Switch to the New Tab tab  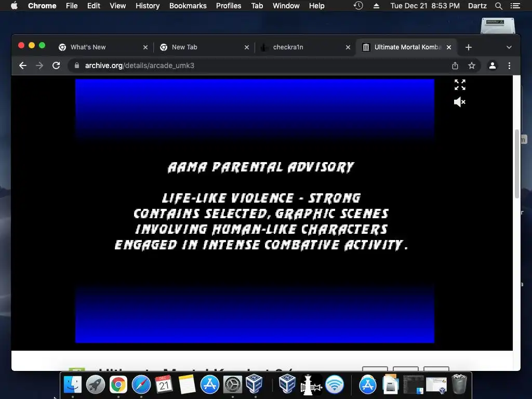(204, 47)
